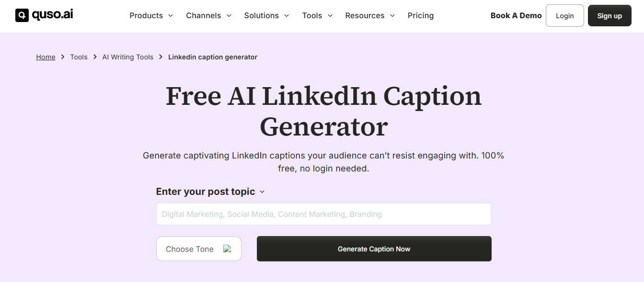Open Book A Demo from the header
Screen dimensions: 644x282
516,15
